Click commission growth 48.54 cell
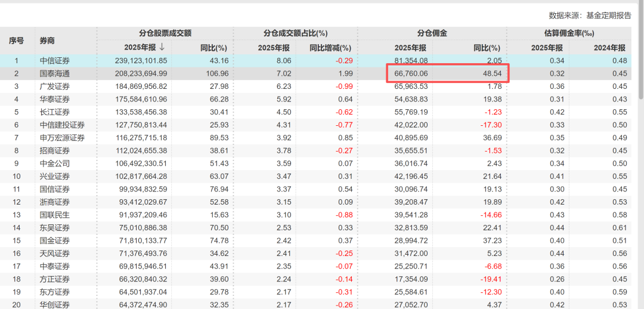The height and width of the screenshot is (309, 644). (x=493, y=73)
